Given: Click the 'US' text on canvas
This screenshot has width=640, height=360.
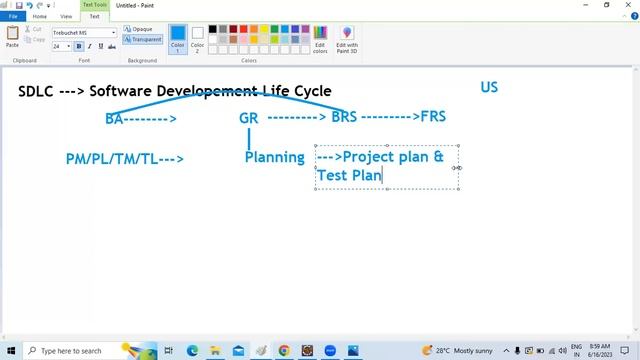Looking at the screenshot, I should [x=489, y=87].
